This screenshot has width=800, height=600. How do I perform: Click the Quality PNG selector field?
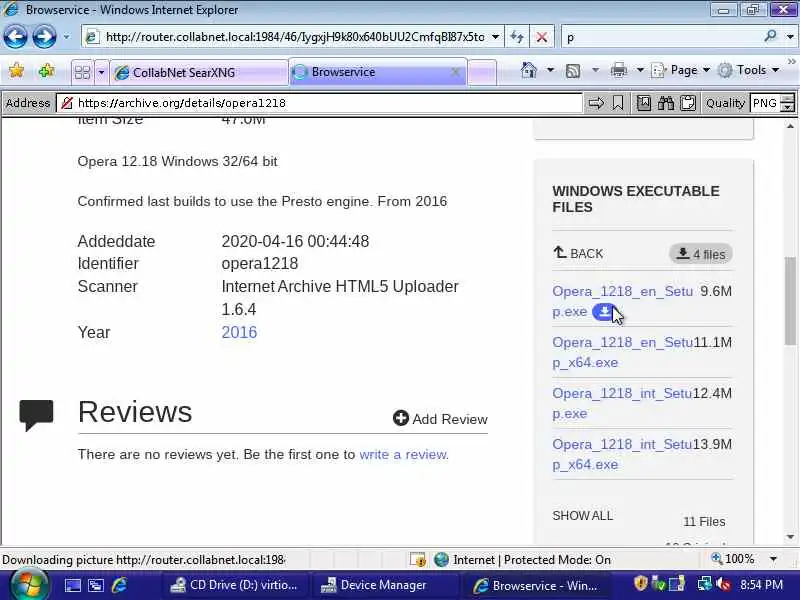[765, 103]
